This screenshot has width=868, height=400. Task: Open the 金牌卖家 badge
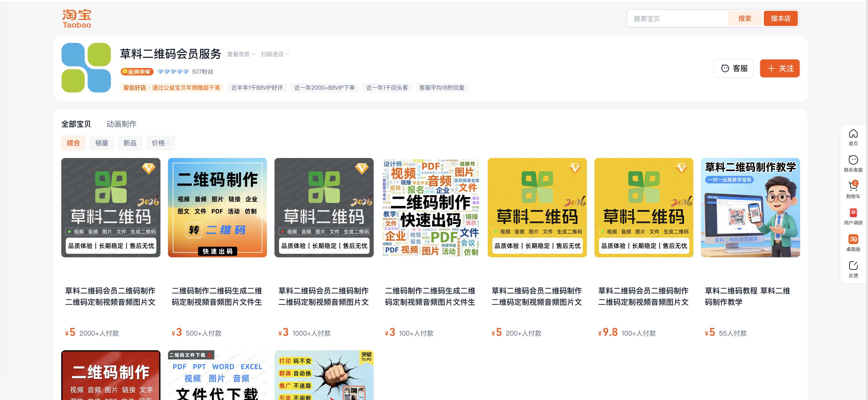pyautogui.click(x=137, y=71)
